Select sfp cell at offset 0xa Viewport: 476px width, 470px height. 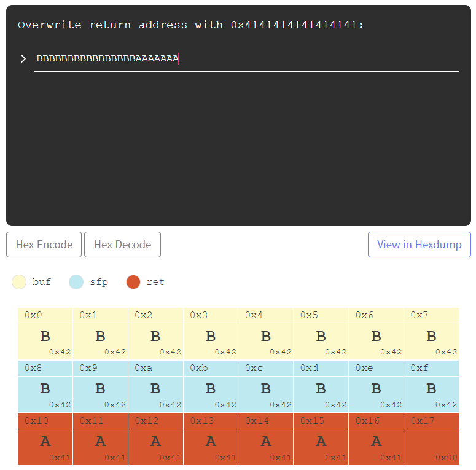[155, 386]
